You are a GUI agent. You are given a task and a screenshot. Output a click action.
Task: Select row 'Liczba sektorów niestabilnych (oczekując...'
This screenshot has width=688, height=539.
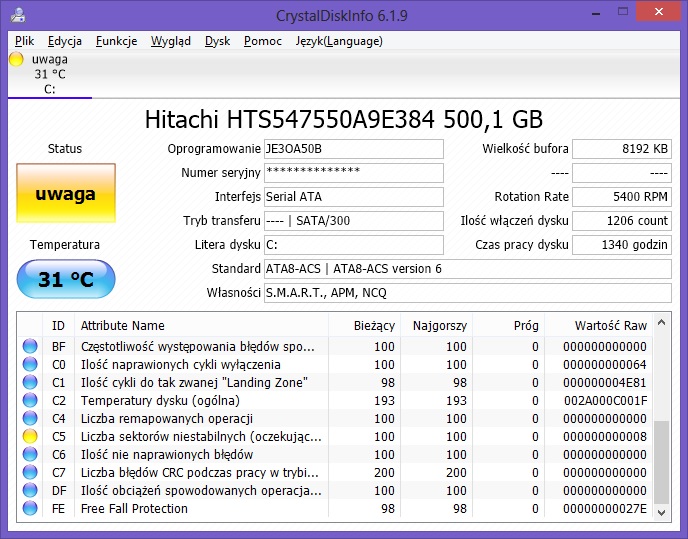click(x=335, y=436)
